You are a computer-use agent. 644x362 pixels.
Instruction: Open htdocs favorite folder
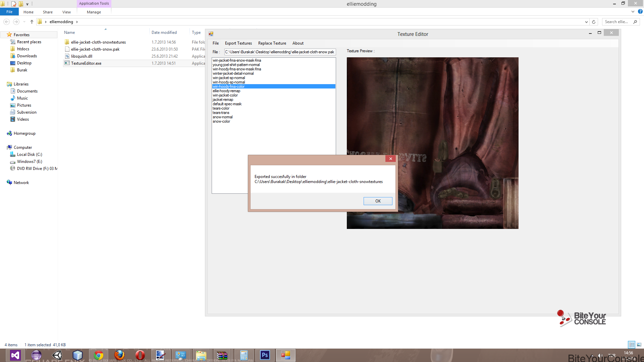tap(23, 49)
